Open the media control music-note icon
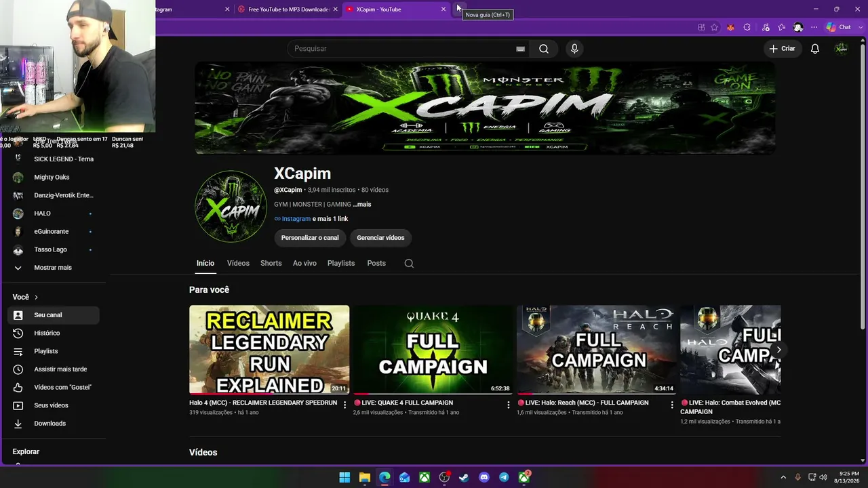Screen dimensions: 868x488 click(x=766, y=27)
